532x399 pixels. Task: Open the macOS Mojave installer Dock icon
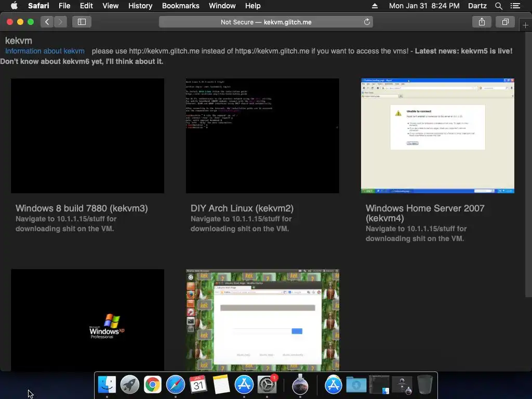(300, 384)
